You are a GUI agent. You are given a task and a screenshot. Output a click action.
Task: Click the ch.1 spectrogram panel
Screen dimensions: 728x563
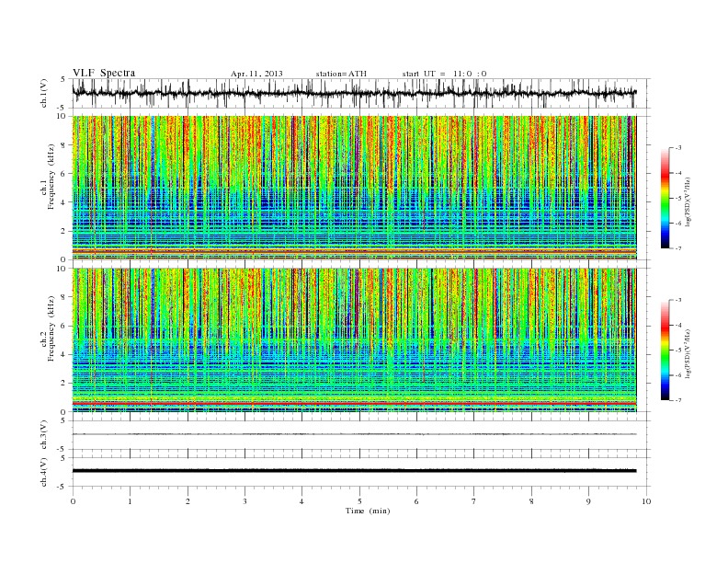click(x=354, y=188)
